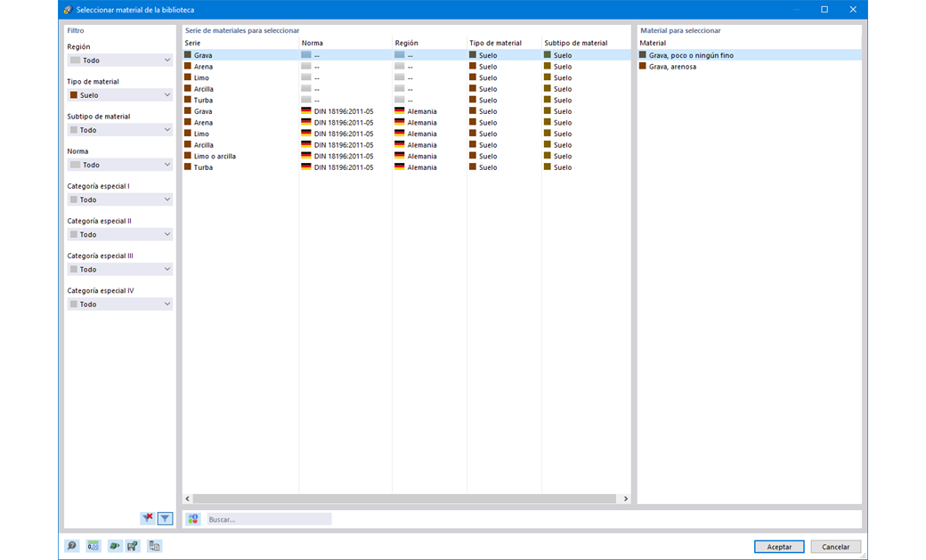Image resolution: width=926 pixels, height=560 pixels.
Task: Open the units and decimals 0.00 icon
Action: (x=93, y=546)
